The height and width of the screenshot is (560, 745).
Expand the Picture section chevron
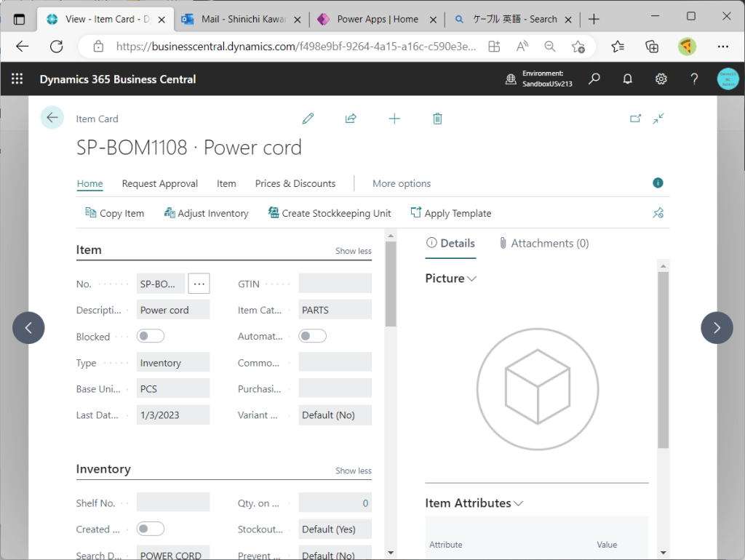coord(471,279)
